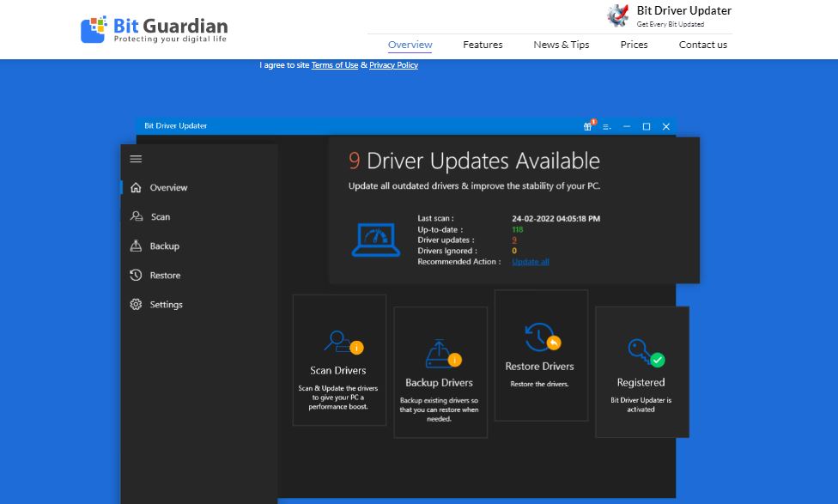
Task: Open the hamburger menu in sidebar
Action: click(136, 159)
